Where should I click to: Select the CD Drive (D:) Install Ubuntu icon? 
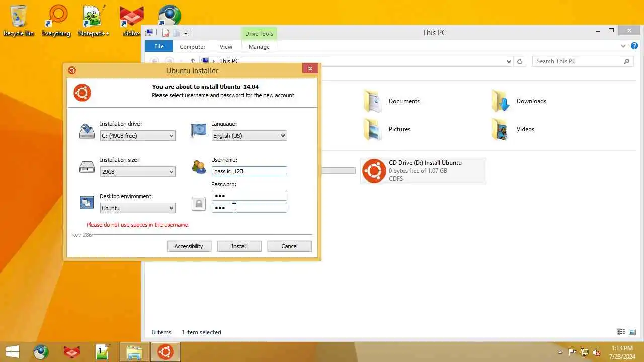pyautogui.click(x=374, y=171)
